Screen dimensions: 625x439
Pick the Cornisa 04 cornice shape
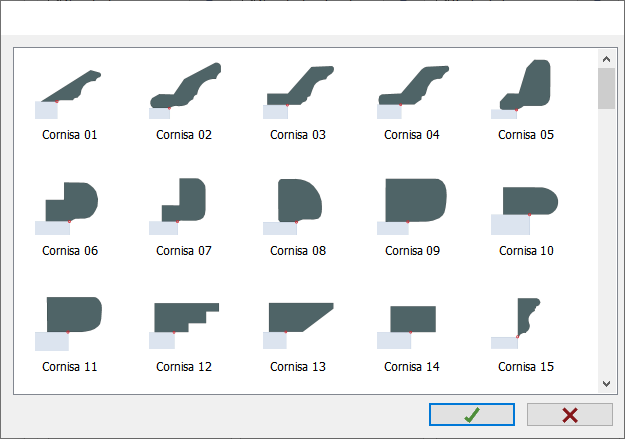pos(413,92)
